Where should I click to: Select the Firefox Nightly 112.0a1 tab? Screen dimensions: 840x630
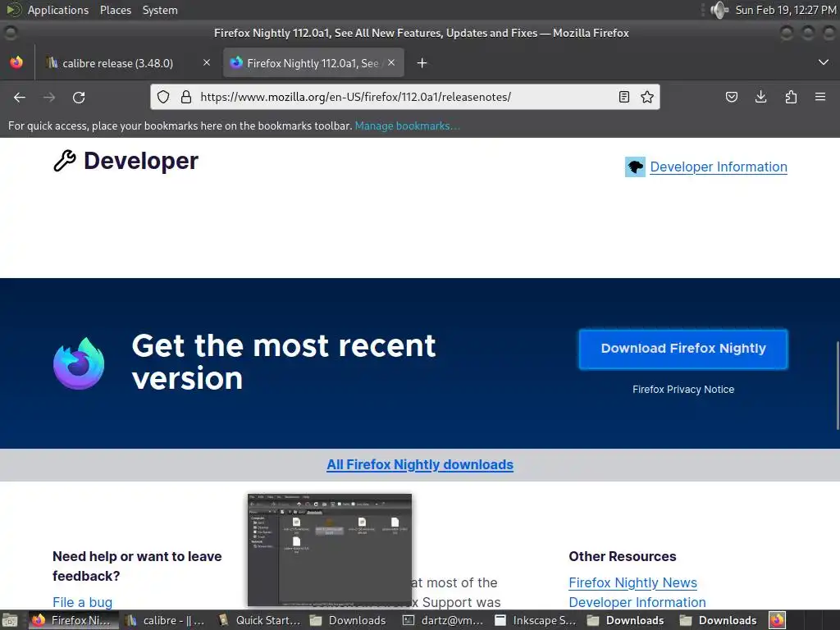click(x=313, y=63)
